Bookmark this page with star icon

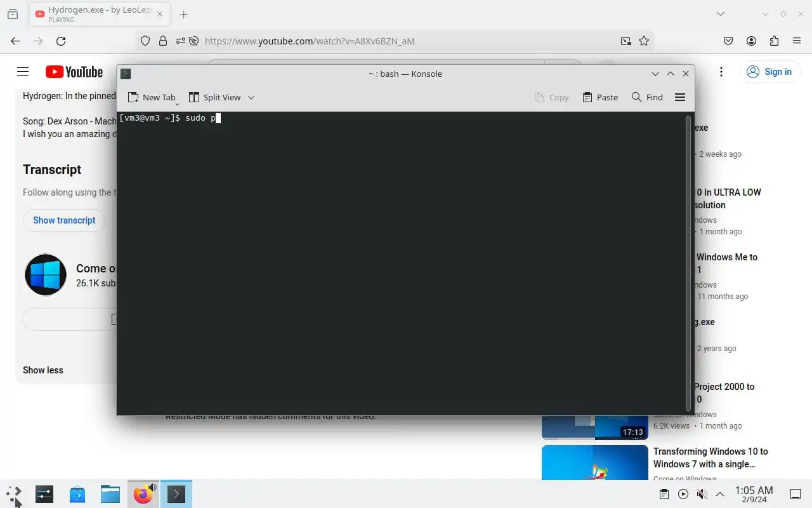click(x=644, y=41)
